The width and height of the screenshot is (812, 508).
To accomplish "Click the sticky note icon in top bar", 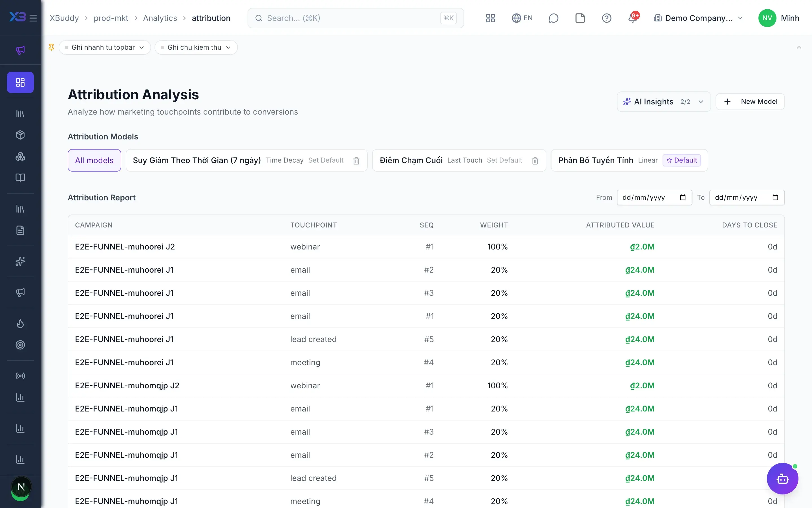I will 580,18.
